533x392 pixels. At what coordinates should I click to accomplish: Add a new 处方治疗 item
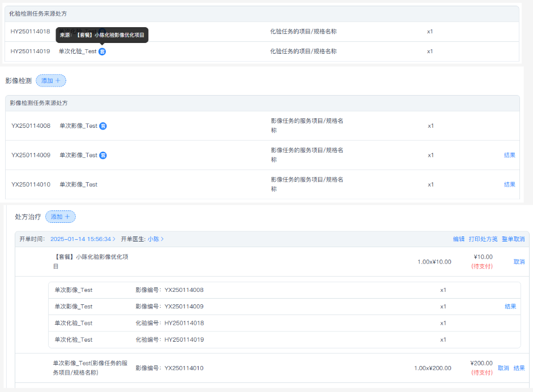(61, 217)
